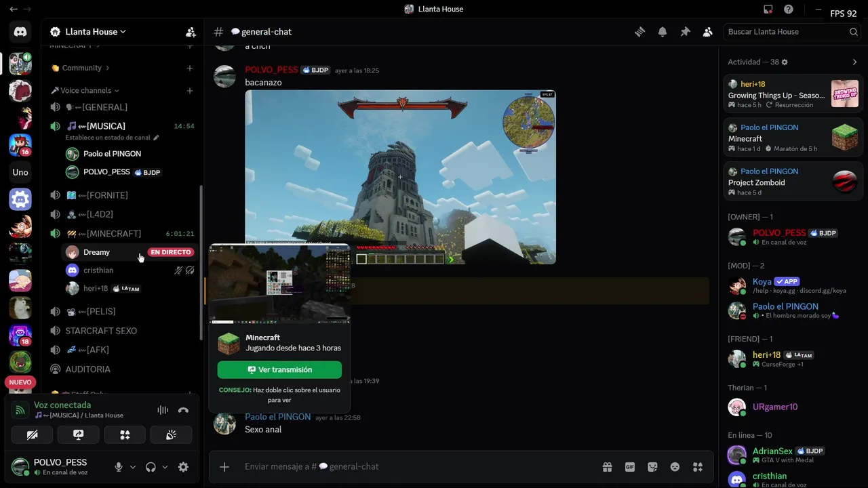Add attachment plus button in message bar
Screen dimensions: 868x488
coord(224,466)
